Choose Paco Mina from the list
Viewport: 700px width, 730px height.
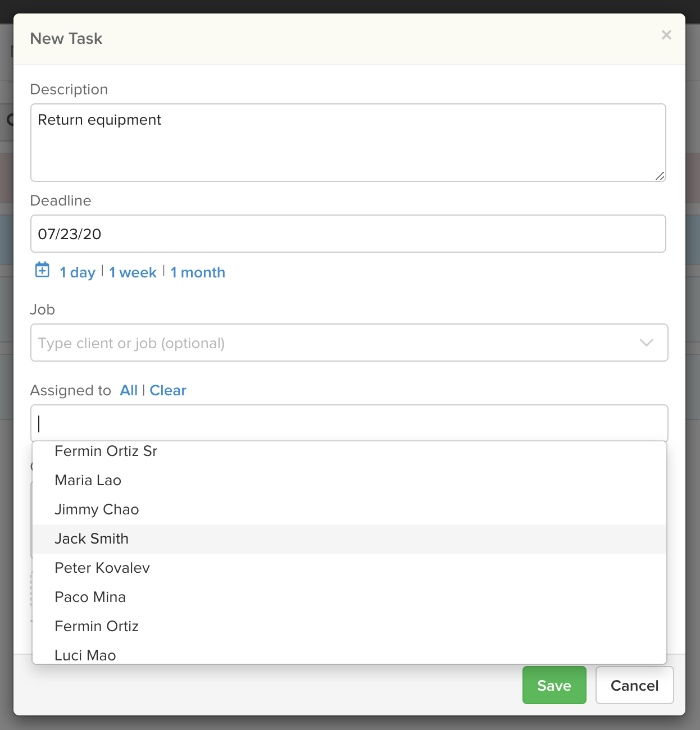[x=90, y=597]
